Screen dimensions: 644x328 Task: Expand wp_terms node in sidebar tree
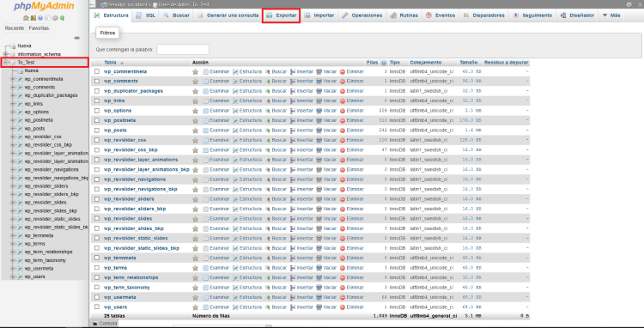(x=13, y=244)
